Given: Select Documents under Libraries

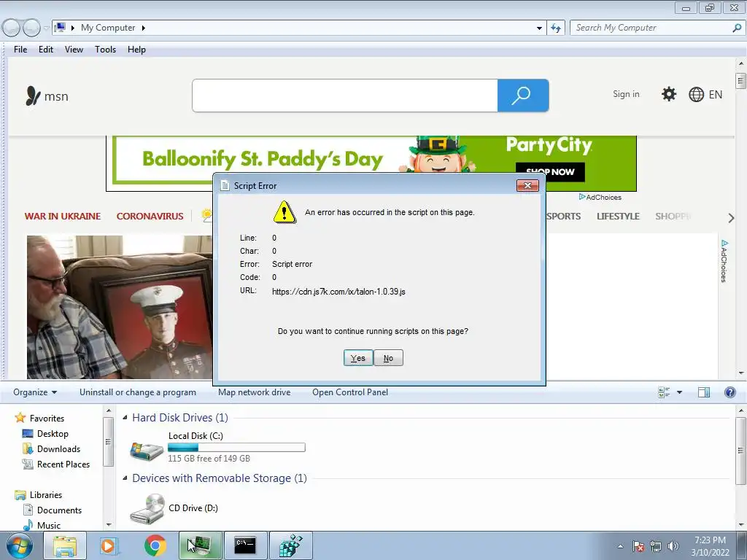Looking at the screenshot, I should pyautogui.click(x=59, y=510).
